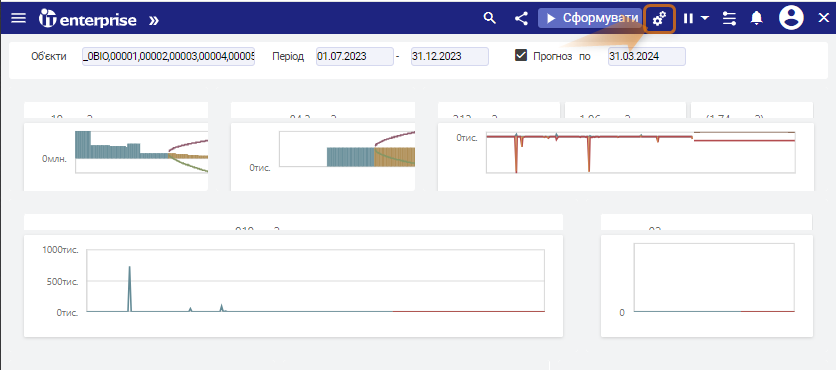The image size is (836, 370).
Task: Click the share icon
Action: click(521, 19)
